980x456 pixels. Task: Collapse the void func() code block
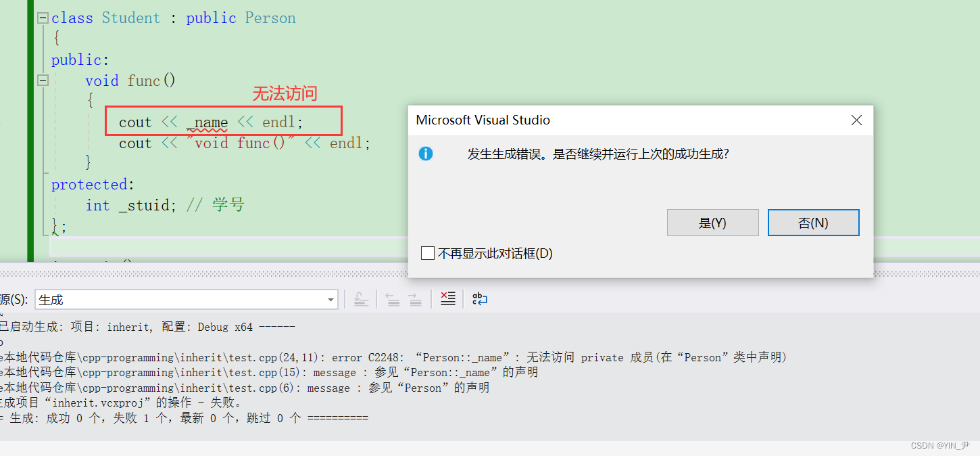[x=43, y=81]
